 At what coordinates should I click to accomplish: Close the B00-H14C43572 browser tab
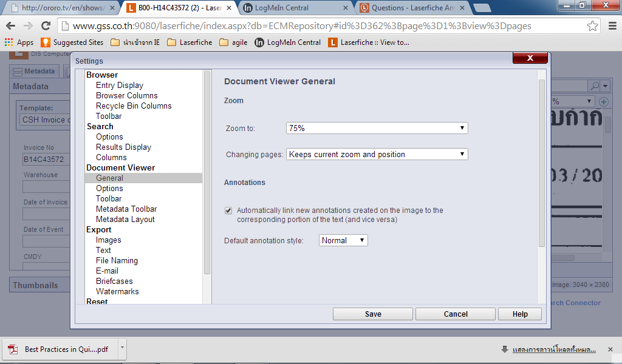229,8
